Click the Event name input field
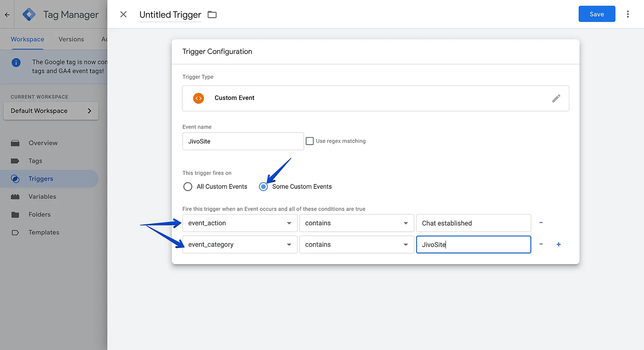The height and width of the screenshot is (350, 644). coord(243,141)
